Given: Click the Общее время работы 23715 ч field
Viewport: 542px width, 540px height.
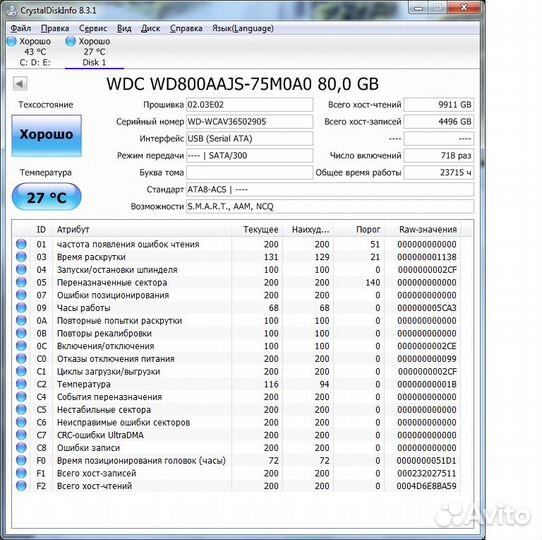Looking at the screenshot, I should pyautogui.click(x=439, y=173).
